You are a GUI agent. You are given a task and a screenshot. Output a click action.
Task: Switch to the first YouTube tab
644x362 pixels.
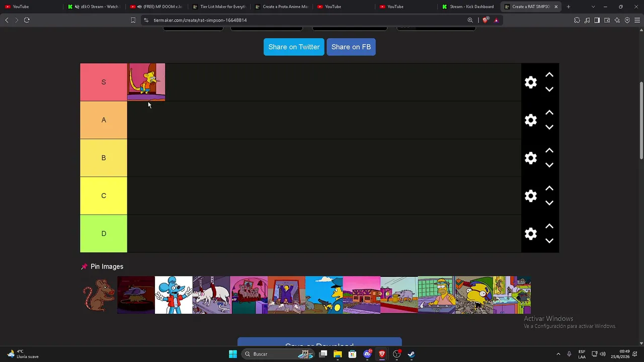(x=30, y=7)
